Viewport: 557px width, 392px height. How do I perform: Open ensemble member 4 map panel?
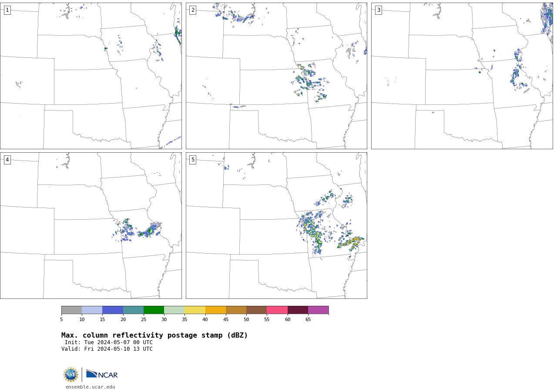(x=91, y=225)
